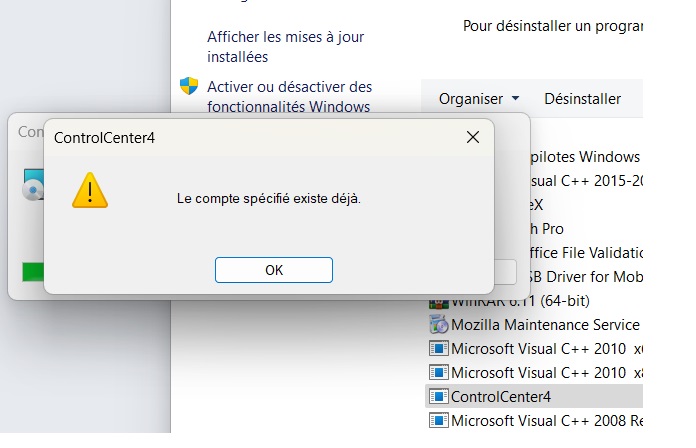This screenshot has height=448, width=696.
Task: Close the ControlCenter4 warning dialog
Action: pos(473,137)
